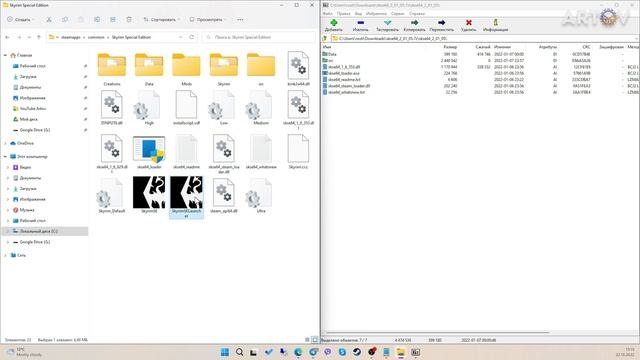Open the Favorites (Избранное) menu in 7-Zip
Image resolution: width=640 pixels, height=360 pixels.
pyautogui.click(x=376, y=13)
